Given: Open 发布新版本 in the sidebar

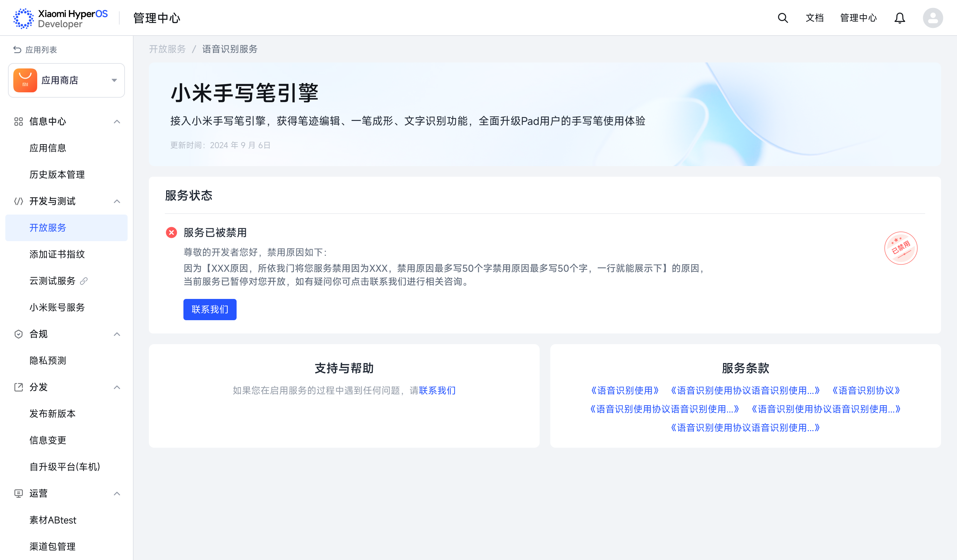Looking at the screenshot, I should tap(66, 414).
